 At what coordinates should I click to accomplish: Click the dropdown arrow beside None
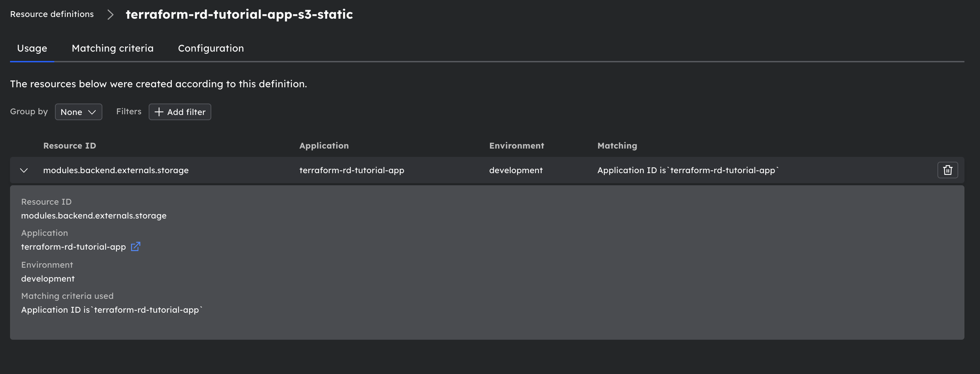[92, 112]
